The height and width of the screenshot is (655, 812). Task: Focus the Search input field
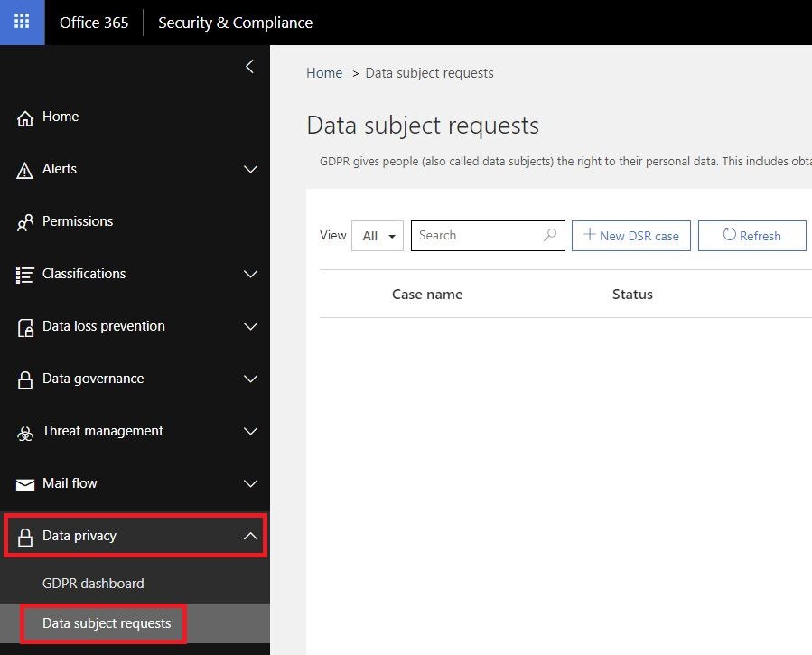pyautogui.click(x=488, y=236)
